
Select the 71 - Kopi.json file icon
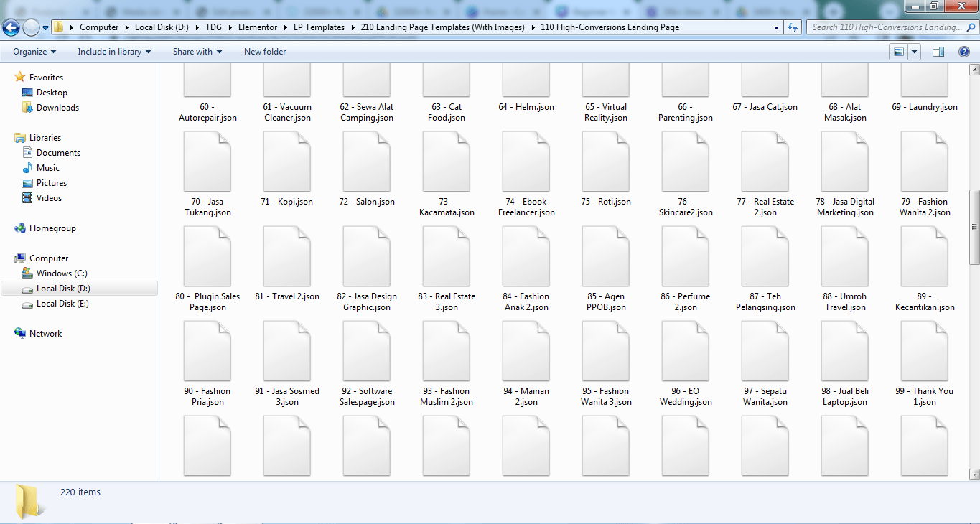tap(287, 162)
